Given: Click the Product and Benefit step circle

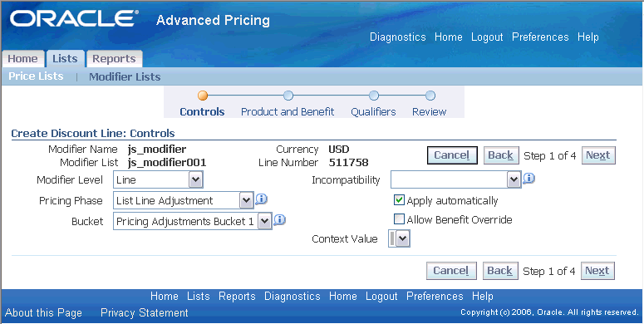Looking at the screenshot, I should (288, 96).
